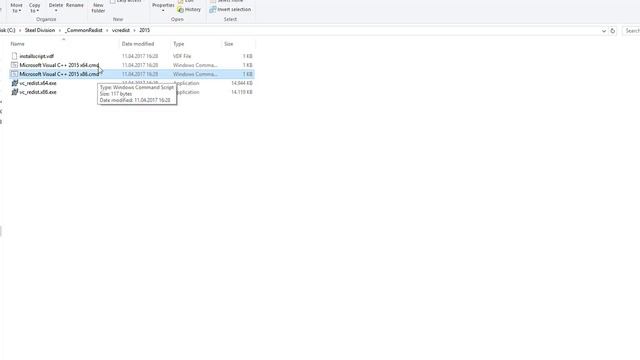
Task: Click the History icon in the Open group
Action: tap(180, 9)
